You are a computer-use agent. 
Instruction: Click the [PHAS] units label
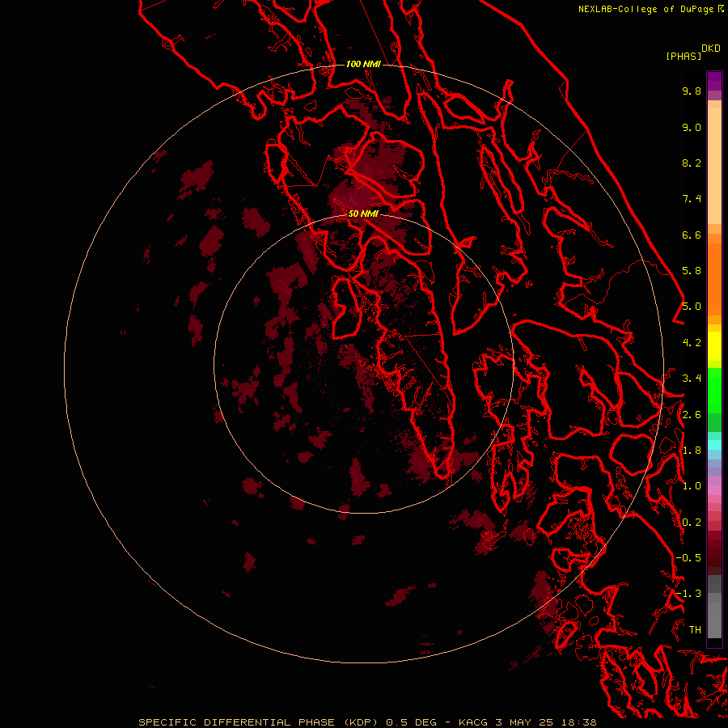tap(684, 56)
